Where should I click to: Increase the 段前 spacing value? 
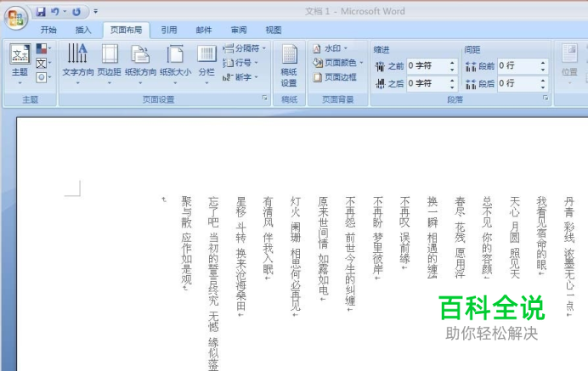pos(543,63)
